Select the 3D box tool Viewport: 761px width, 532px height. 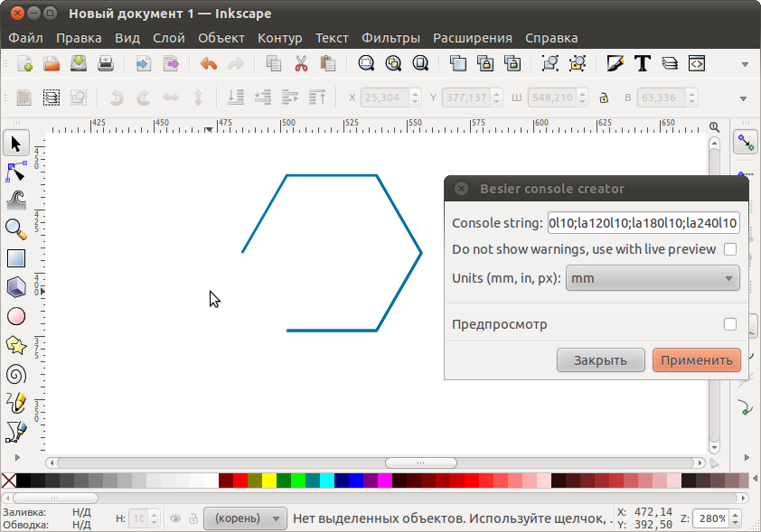[x=16, y=287]
